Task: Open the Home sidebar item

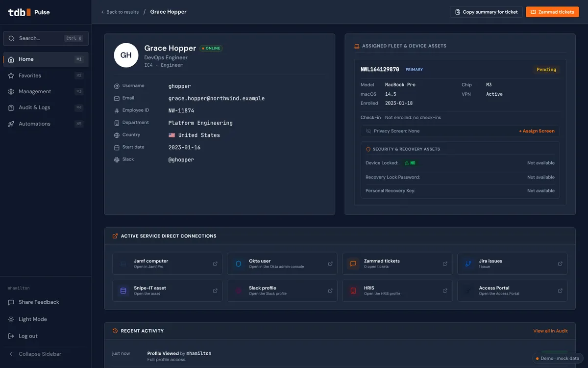Action: click(46, 59)
